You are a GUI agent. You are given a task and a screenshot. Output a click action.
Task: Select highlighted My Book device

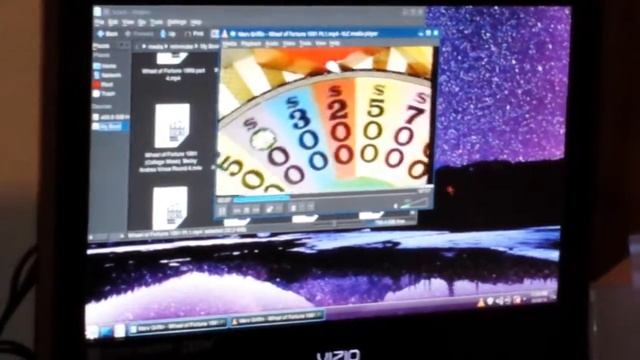(111, 127)
